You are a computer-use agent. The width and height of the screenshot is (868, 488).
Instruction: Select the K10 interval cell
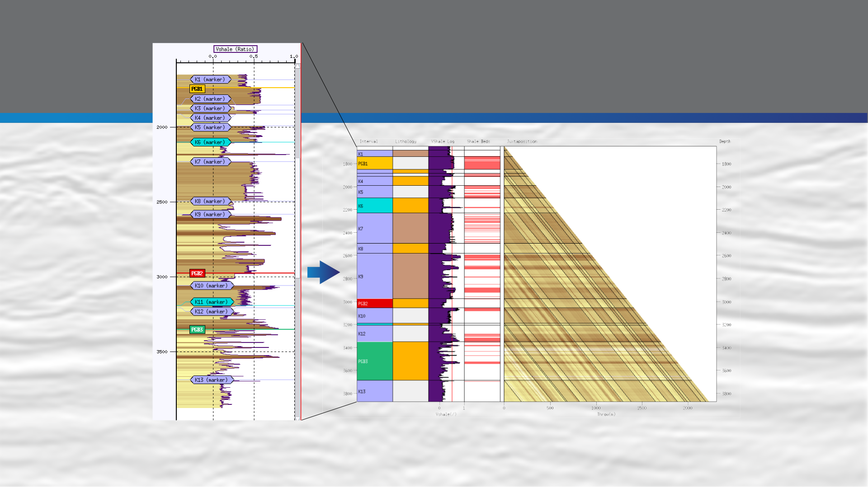(375, 316)
